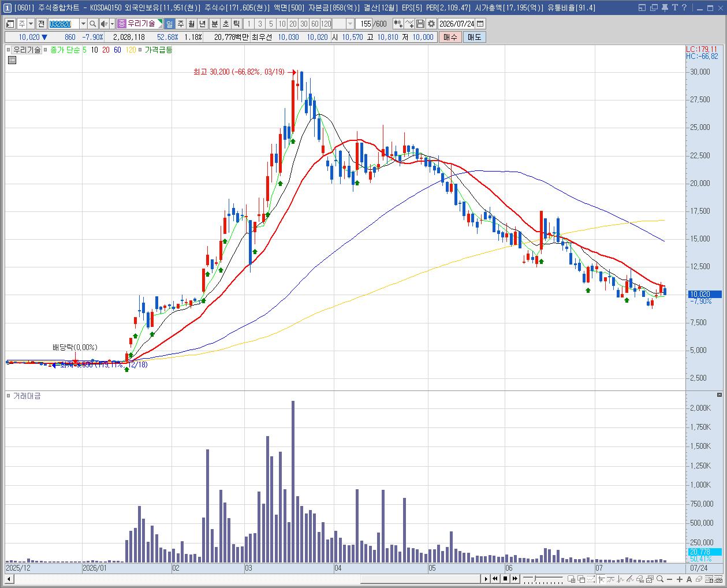The image size is (727, 588).
Task: Click the NO numbered-grid icon at bottom right
Action: [718, 579]
